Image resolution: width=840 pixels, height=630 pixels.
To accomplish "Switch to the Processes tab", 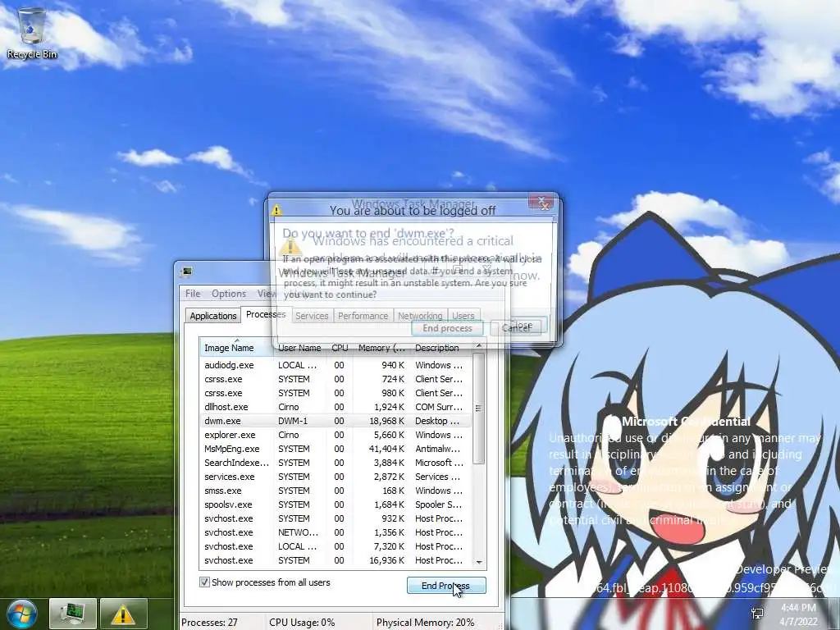I will pos(266,314).
